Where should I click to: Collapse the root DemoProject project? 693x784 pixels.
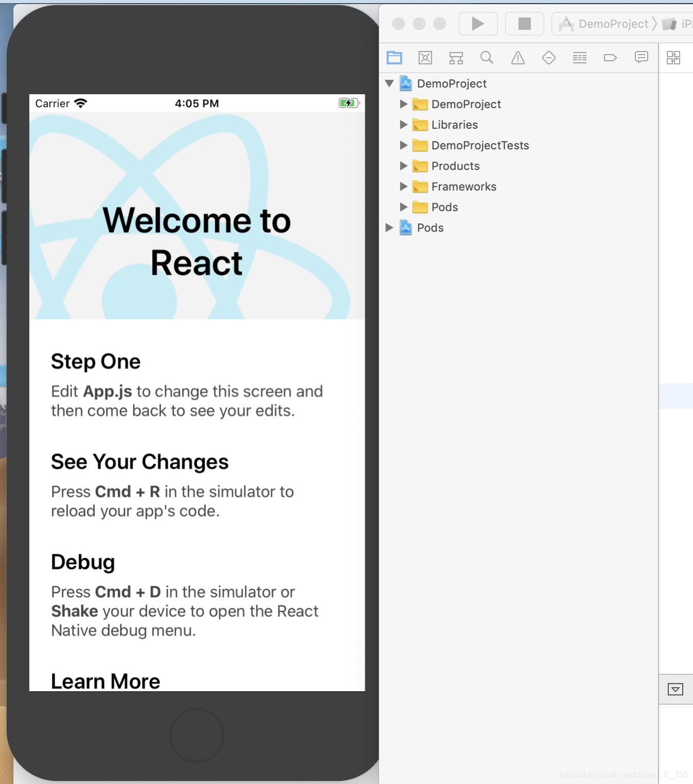(x=389, y=83)
